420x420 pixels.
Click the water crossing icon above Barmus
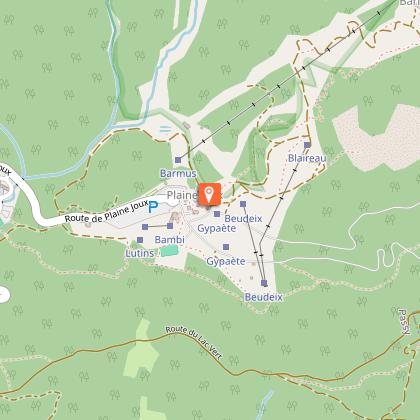pos(166,129)
